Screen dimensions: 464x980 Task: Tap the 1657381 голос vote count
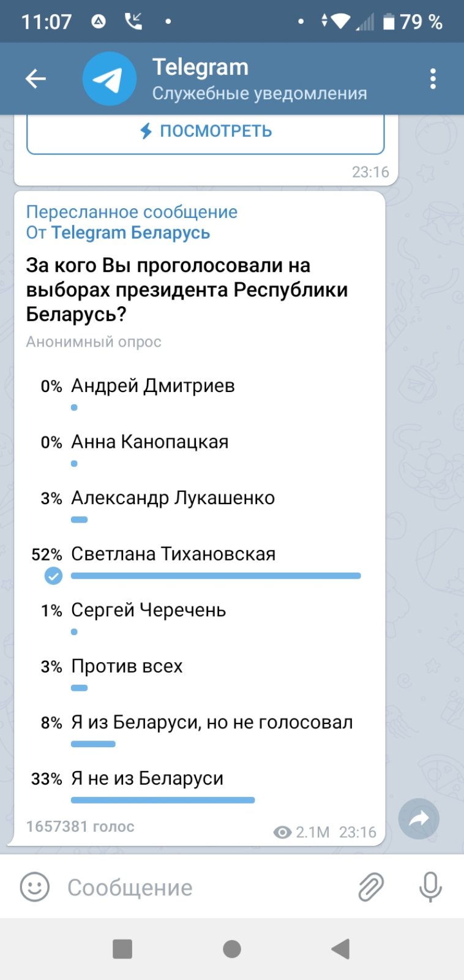pos(80,826)
